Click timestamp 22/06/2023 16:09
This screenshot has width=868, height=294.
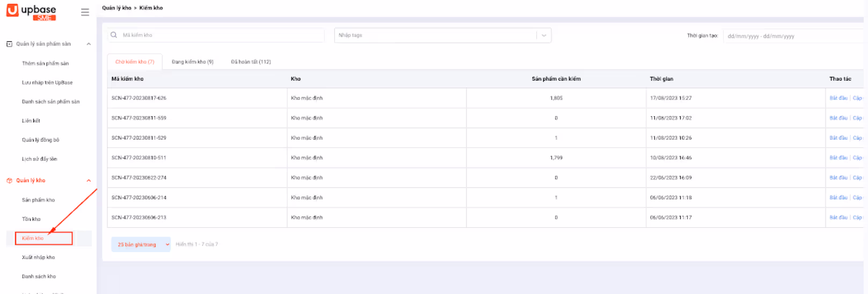pos(671,178)
